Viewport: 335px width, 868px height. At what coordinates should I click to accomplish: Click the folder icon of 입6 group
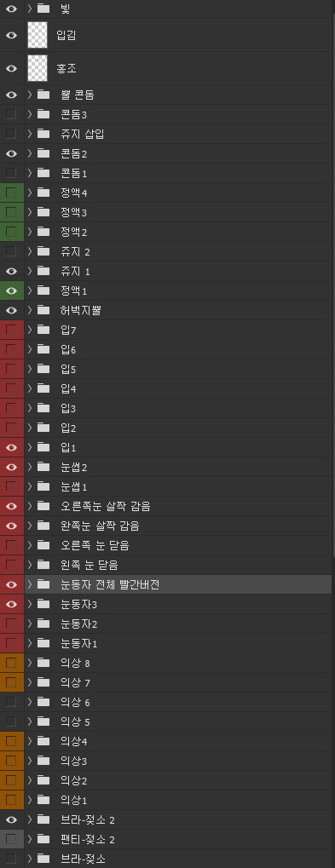[x=43, y=349]
